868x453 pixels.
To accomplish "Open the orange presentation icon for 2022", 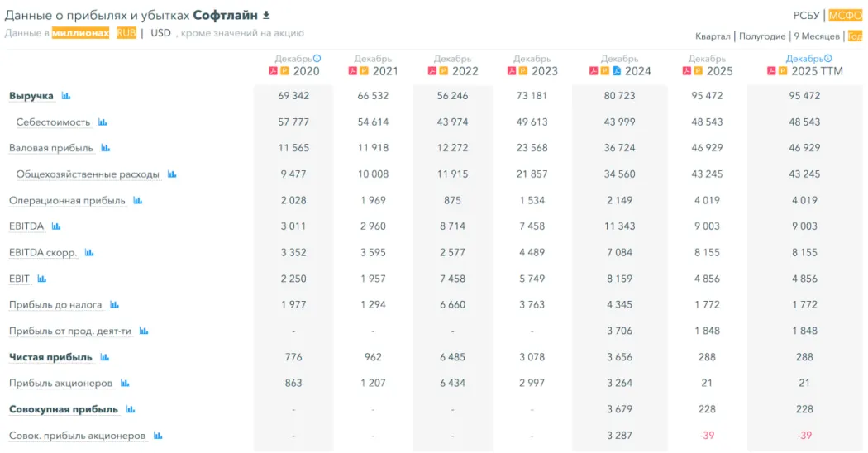I will pyautogui.click(x=442, y=71).
